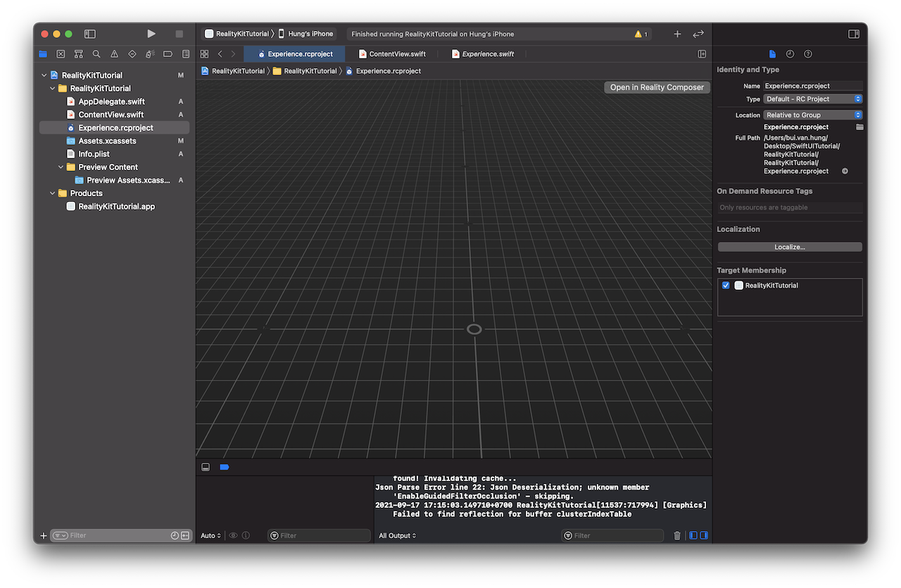Open the Location Relative to Group dropdown

point(812,115)
